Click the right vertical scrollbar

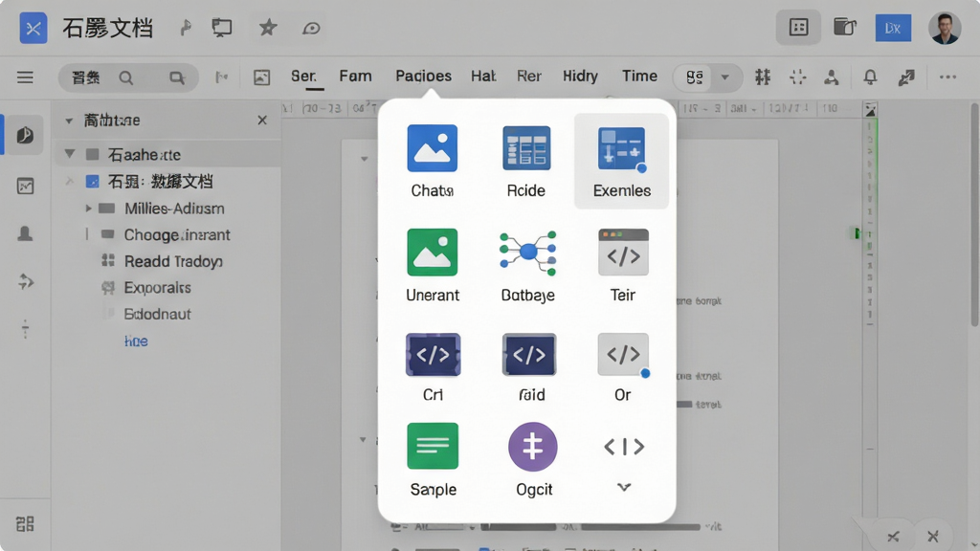click(x=974, y=215)
